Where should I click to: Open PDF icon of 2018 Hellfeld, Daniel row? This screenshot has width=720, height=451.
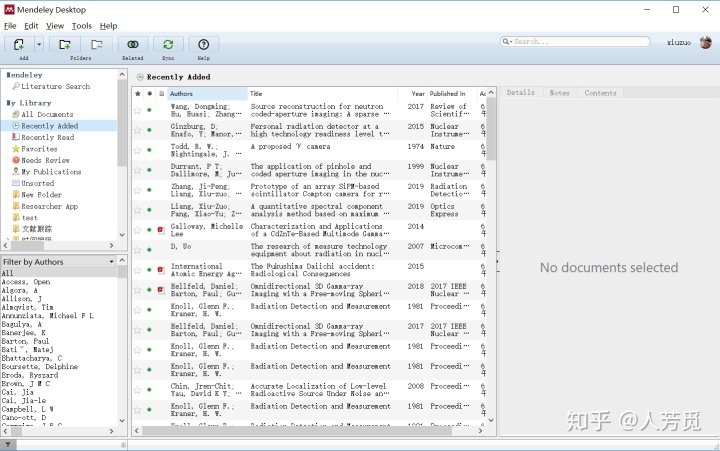click(x=161, y=290)
